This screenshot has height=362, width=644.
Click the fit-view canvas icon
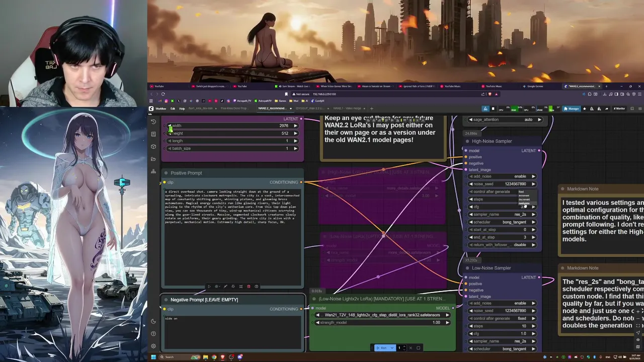[x=638, y=326]
